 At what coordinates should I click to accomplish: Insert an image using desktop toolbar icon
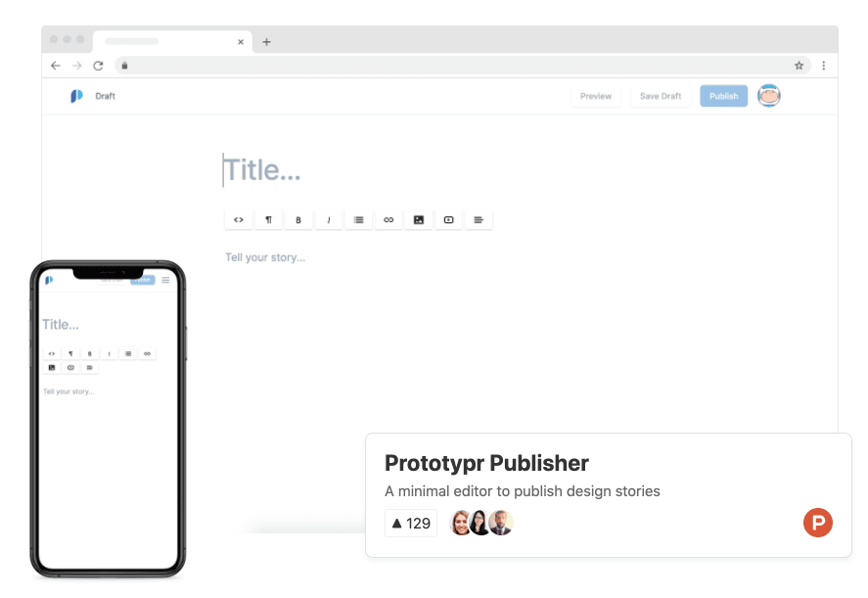point(419,220)
